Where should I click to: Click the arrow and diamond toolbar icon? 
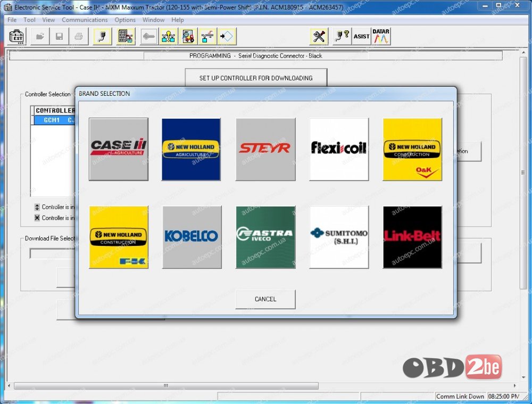coord(227,36)
